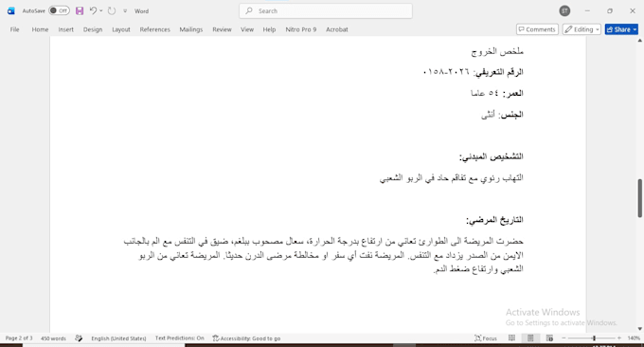This screenshot has height=347, width=644.
Task: Switch to the Review tab
Action: point(222,29)
